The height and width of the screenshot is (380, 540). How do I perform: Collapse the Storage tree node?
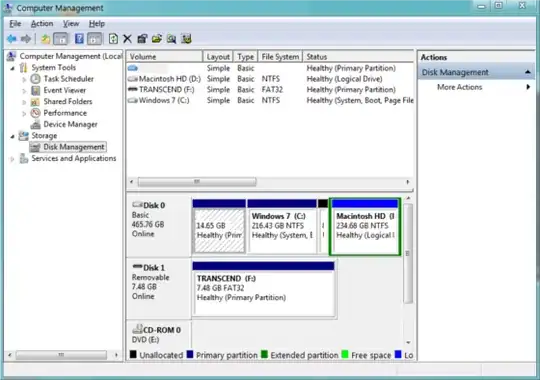12,136
